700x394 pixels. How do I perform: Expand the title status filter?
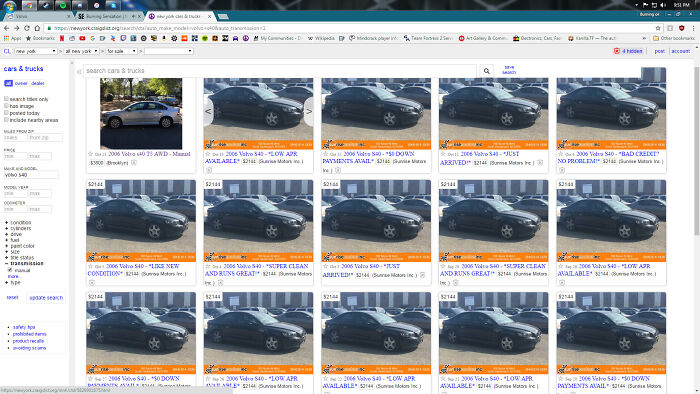[x=19, y=257]
